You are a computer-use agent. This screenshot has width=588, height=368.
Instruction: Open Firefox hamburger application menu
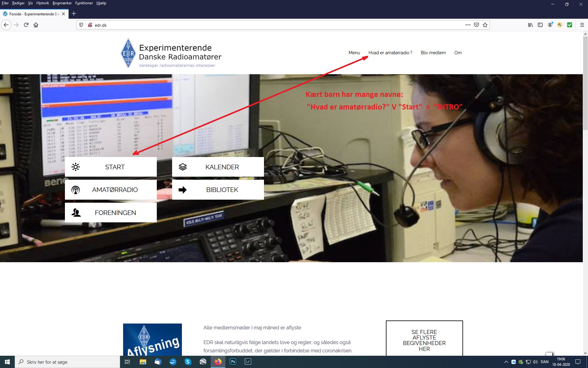582,25
